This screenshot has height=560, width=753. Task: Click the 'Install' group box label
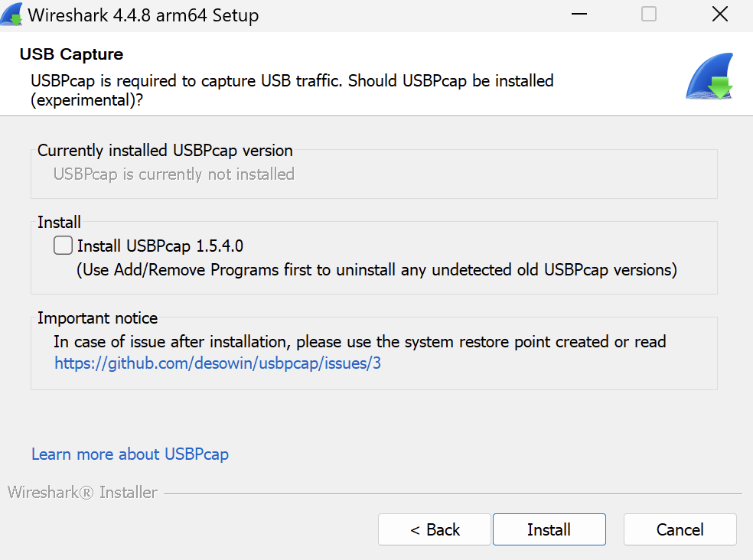point(59,223)
